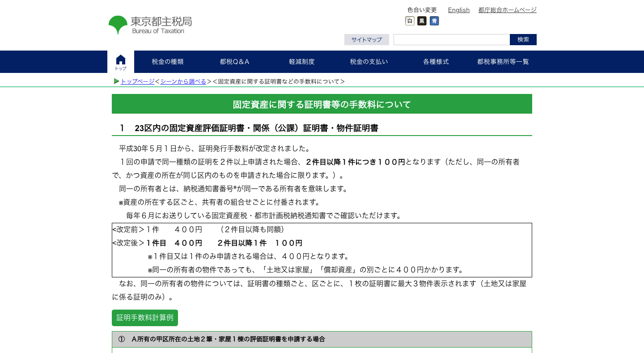This screenshot has height=353, width=644.
Task: Choose the 青 blue color scheme
Action: click(x=434, y=21)
